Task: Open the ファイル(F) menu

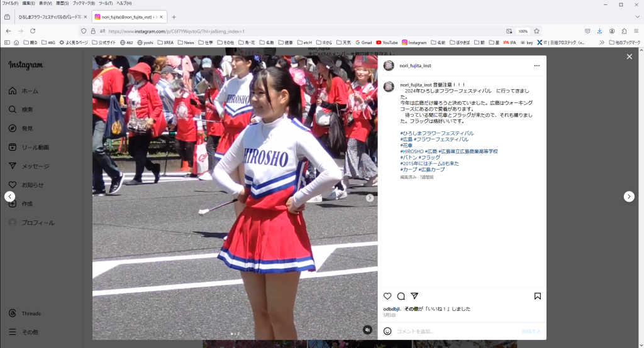Action: coord(10,3)
